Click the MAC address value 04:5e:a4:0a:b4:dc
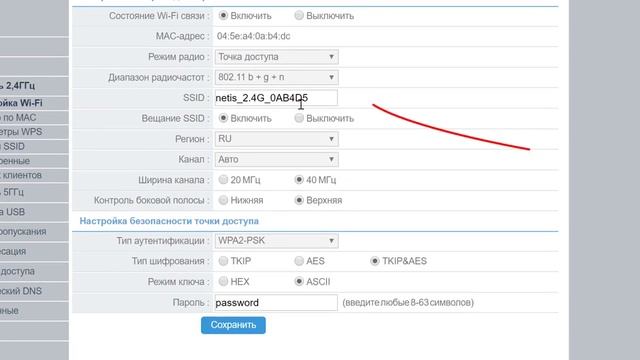The width and height of the screenshot is (640, 360). click(253, 36)
